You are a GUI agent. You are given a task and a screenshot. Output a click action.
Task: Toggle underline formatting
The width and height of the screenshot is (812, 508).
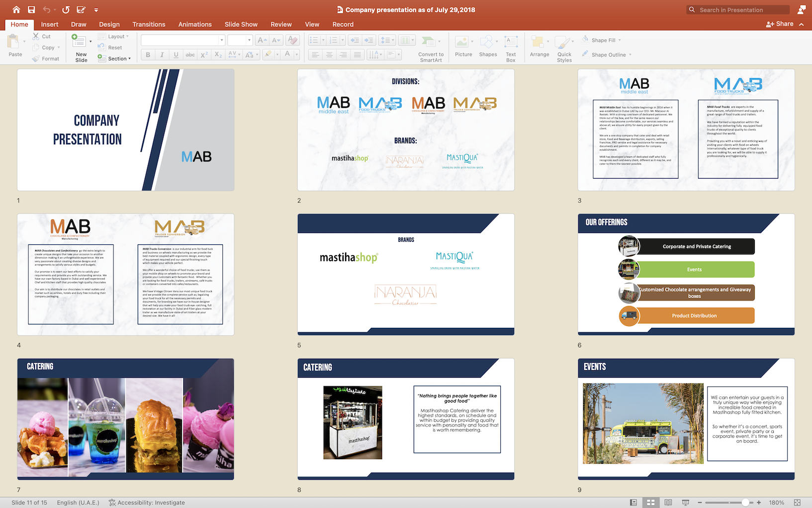click(176, 55)
